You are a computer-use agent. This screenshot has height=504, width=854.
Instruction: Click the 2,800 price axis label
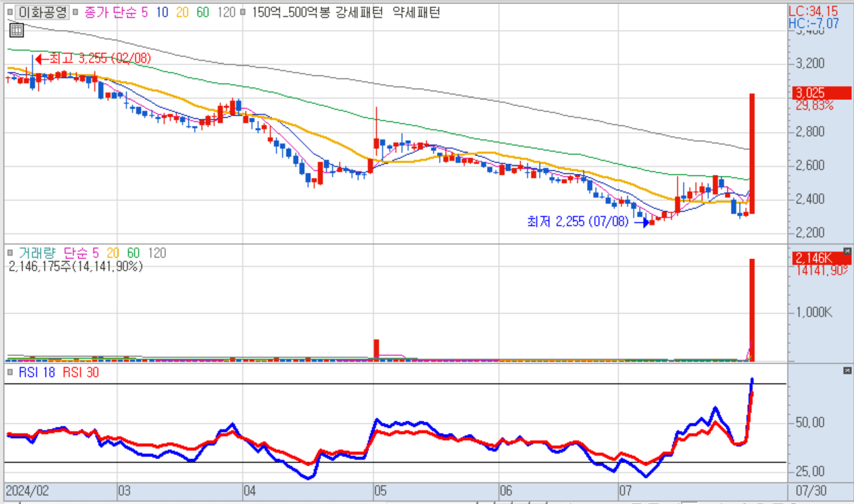point(810,131)
